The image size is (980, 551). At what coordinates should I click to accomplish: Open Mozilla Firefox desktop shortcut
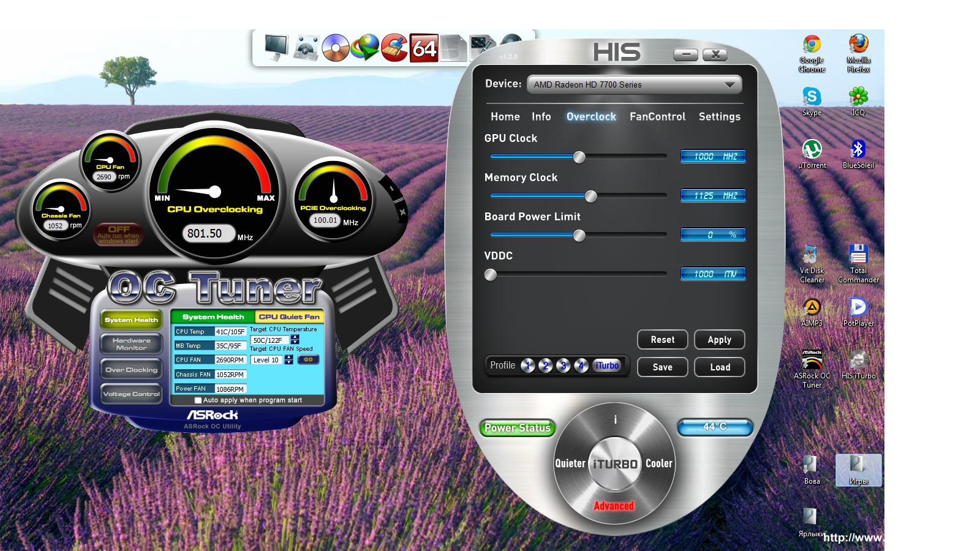click(x=858, y=54)
